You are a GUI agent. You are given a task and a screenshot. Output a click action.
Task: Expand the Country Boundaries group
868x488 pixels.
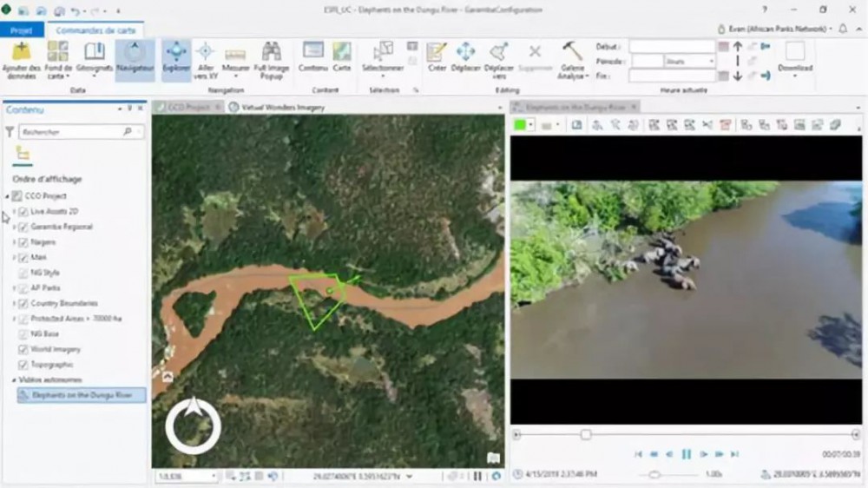click(x=15, y=304)
